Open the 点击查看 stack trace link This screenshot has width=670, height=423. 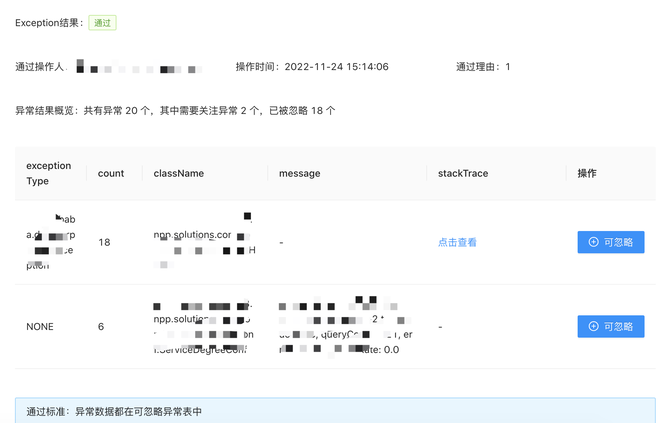(x=457, y=242)
